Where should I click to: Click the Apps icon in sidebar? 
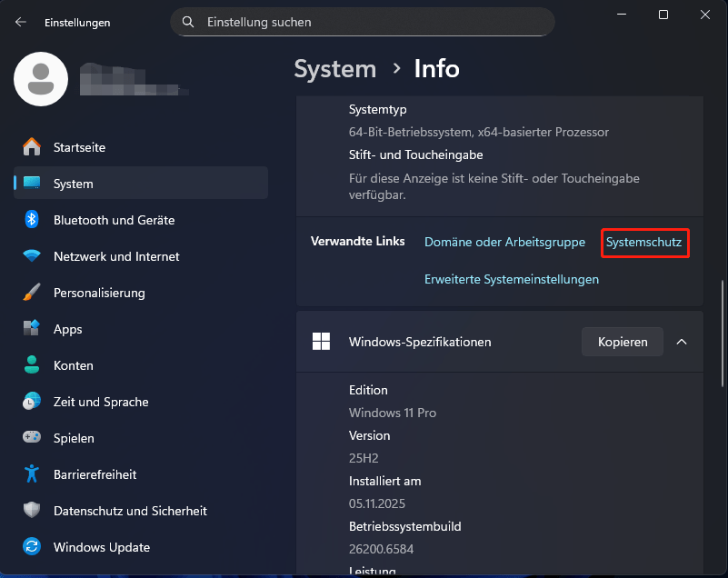[x=32, y=329]
